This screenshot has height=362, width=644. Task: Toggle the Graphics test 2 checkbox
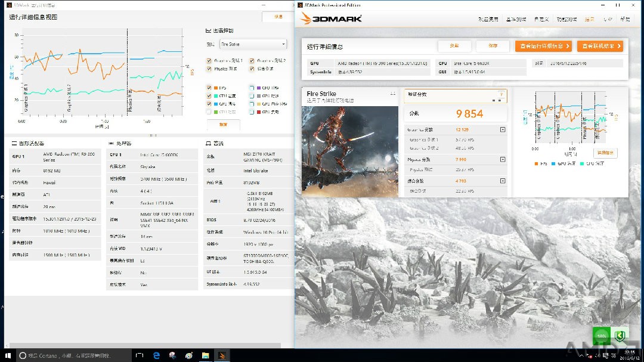(252, 61)
